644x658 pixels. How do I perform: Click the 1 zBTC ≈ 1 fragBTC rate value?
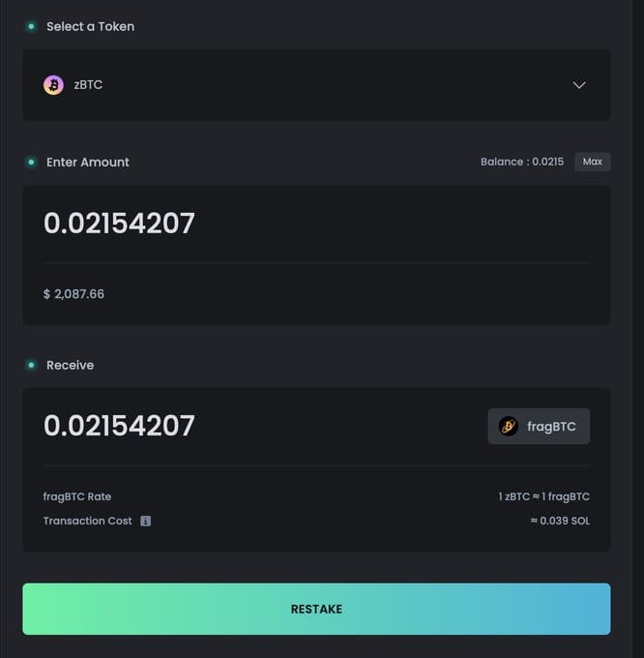click(543, 496)
